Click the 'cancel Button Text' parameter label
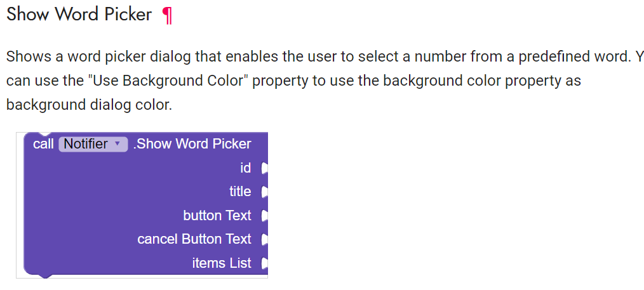Image resolution: width=644 pixels, height=290 pixels. click(x=194, y=239)
